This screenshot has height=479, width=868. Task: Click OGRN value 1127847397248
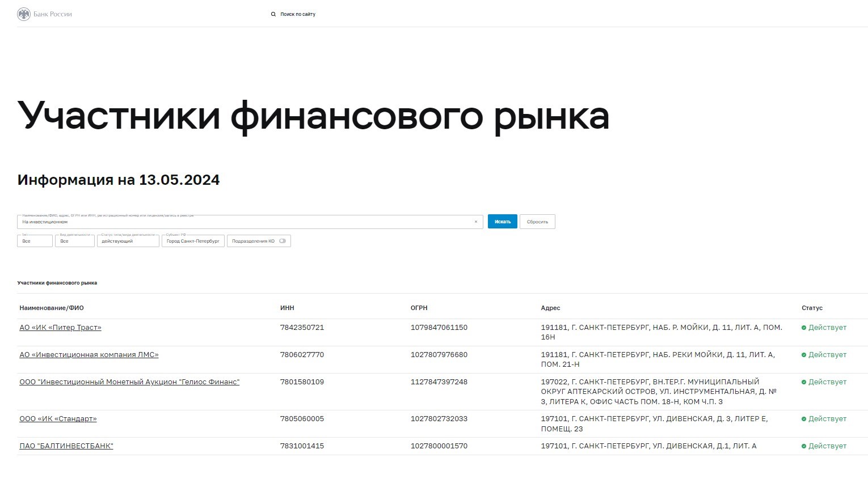(439, 382)
